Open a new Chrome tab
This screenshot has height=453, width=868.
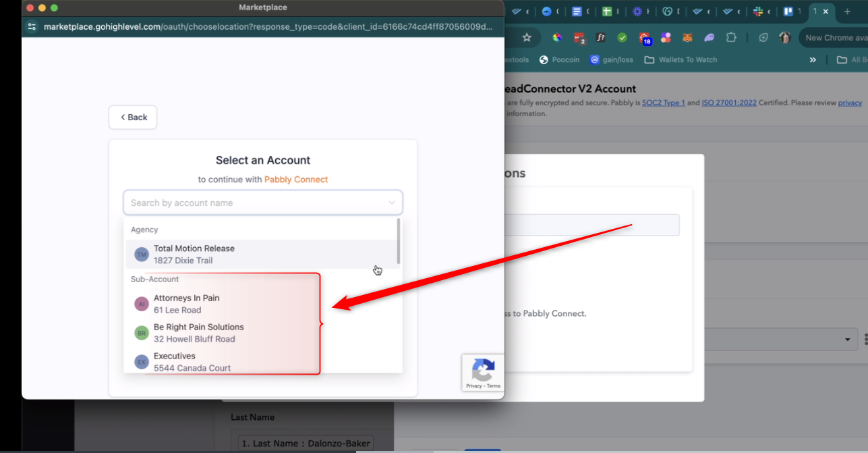pyautogui.click(x=847, y=11)
